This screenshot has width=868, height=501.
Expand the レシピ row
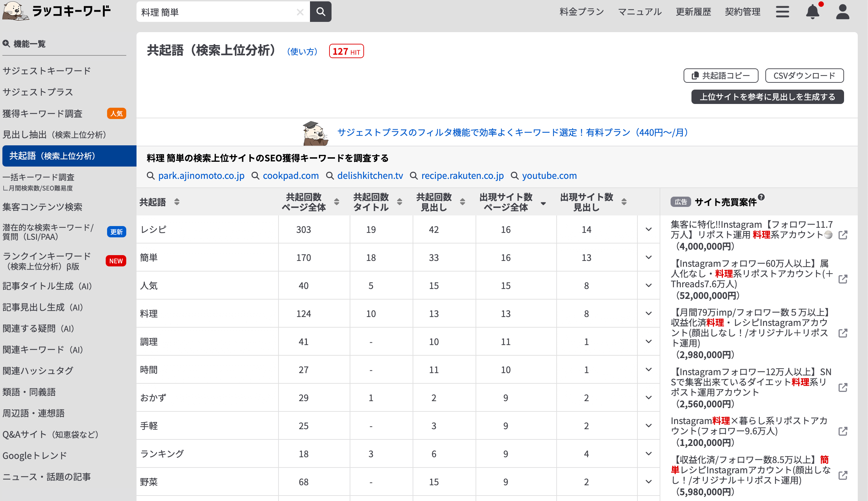648,229
